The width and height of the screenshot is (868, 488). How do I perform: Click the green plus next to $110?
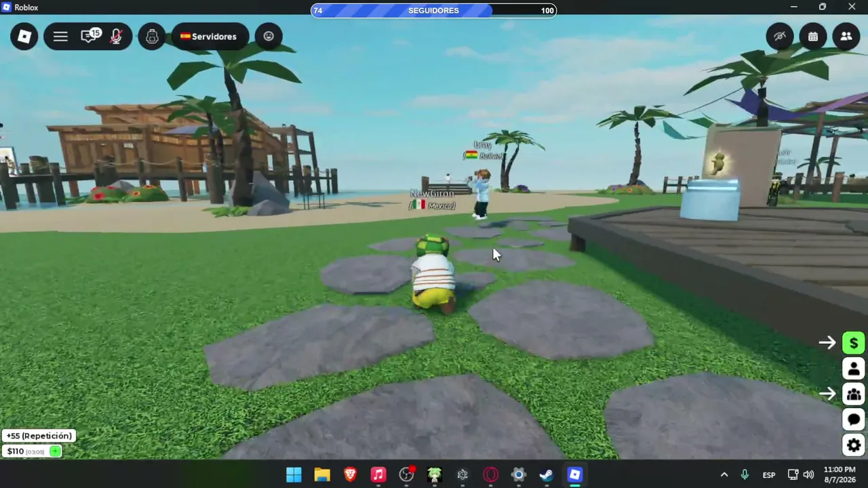pyautogui.click(x=55, y=451)
